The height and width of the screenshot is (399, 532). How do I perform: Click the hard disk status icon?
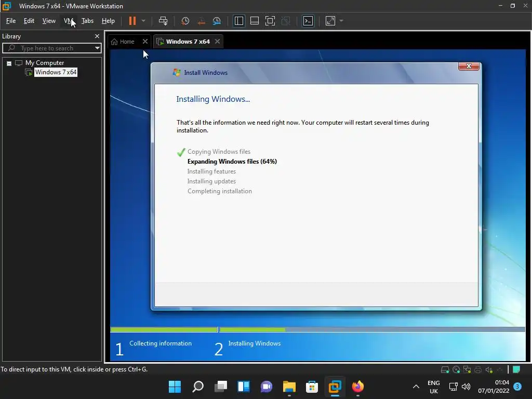tap(445, 369)
